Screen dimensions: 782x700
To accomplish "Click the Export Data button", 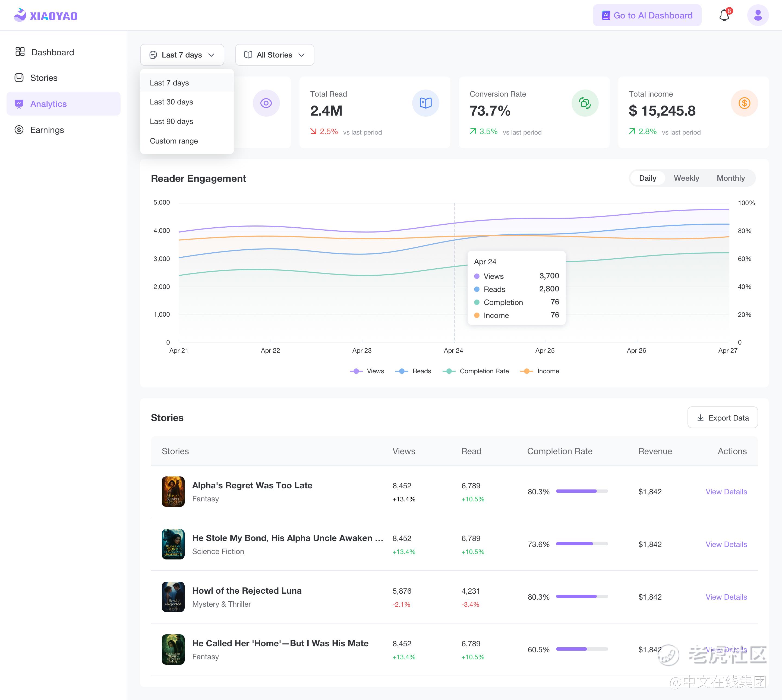I will [722, 418].
